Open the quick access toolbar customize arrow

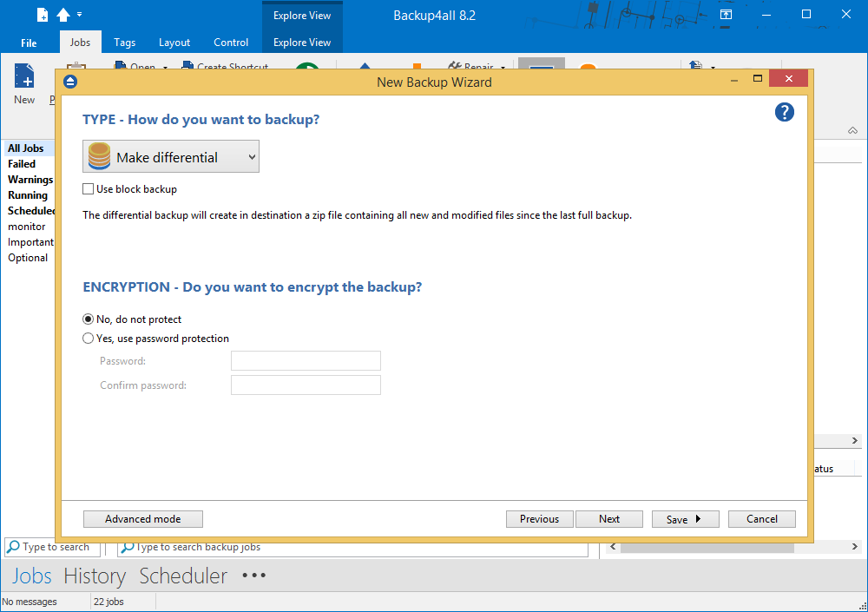pos(80,15)
